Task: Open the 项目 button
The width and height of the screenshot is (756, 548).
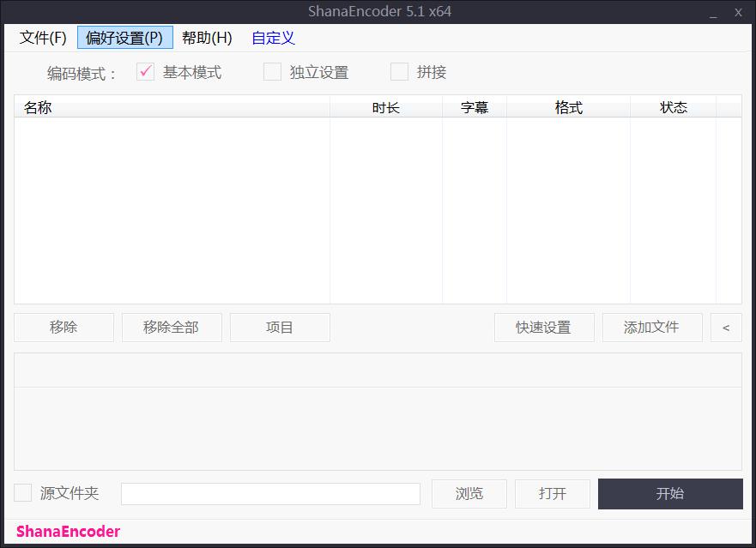Action: click(280, 328)
